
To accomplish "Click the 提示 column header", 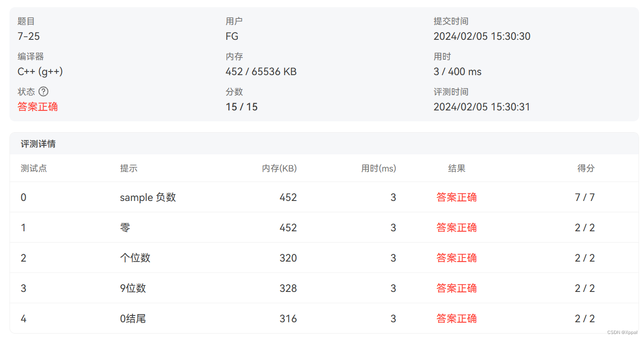I will point(129,168).
